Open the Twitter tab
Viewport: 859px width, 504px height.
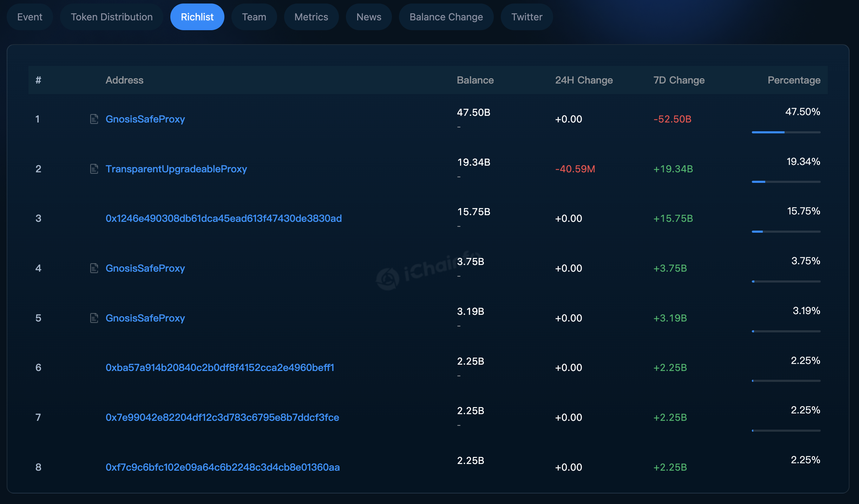527,17
